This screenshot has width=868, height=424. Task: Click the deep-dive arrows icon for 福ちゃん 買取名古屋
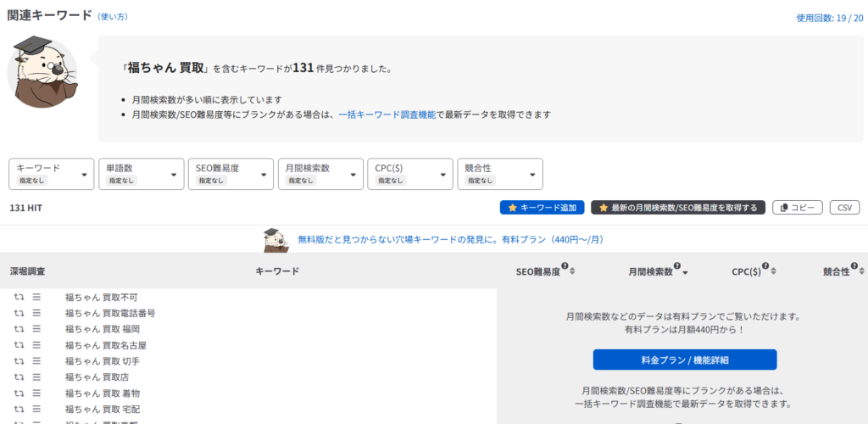pyautogui.click(x=19, y=345)
